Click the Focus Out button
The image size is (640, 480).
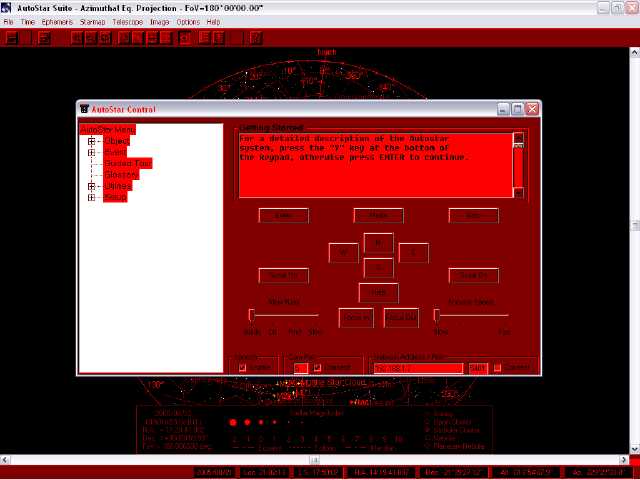pyautogui.click(x=401, y=318)
